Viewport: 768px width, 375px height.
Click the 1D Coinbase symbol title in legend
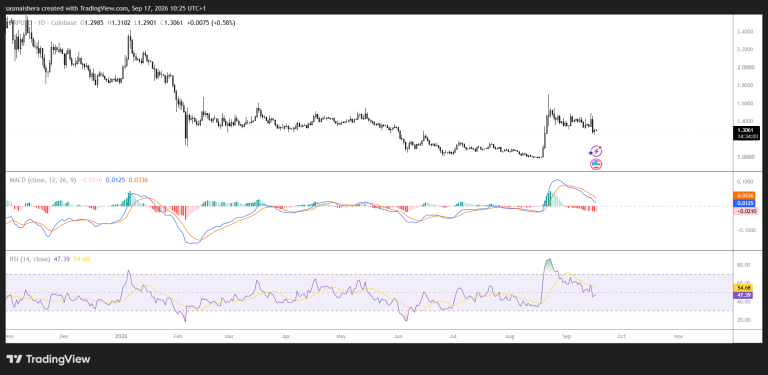pos(43,23)
